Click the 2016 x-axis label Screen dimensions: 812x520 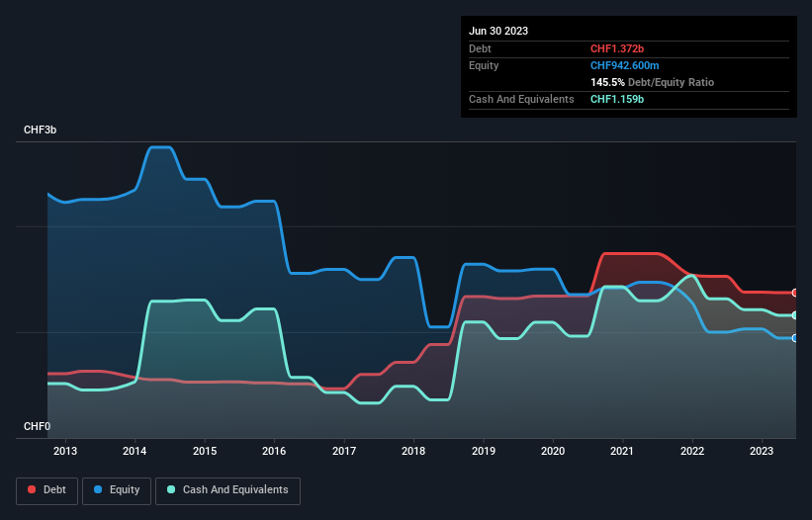tap(274, 451)
